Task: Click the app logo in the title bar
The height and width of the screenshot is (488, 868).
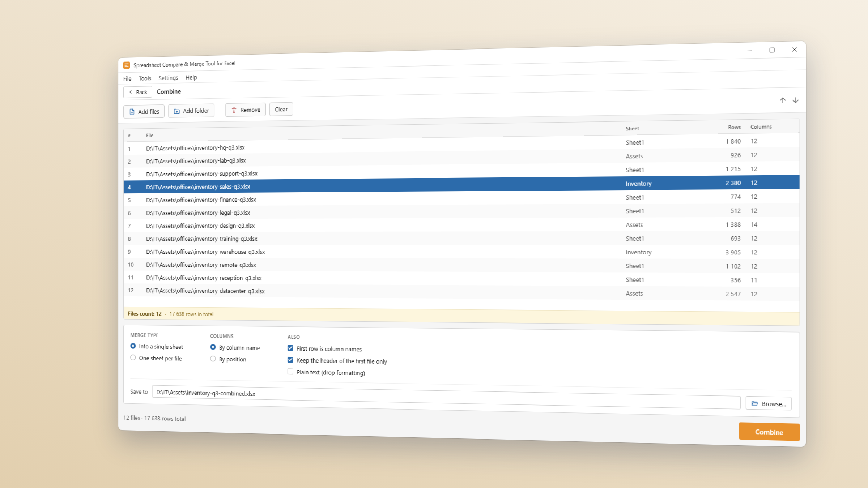Action: tap(127, 65)
